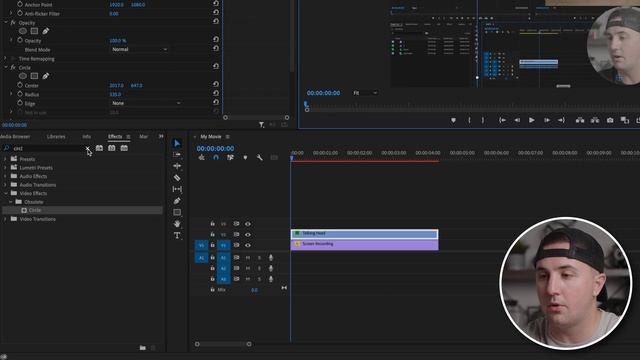Open the Blend Mode Normal dropdown
Image resolution: width=640 pixels, height=360 pixels.
coord(139,49)
